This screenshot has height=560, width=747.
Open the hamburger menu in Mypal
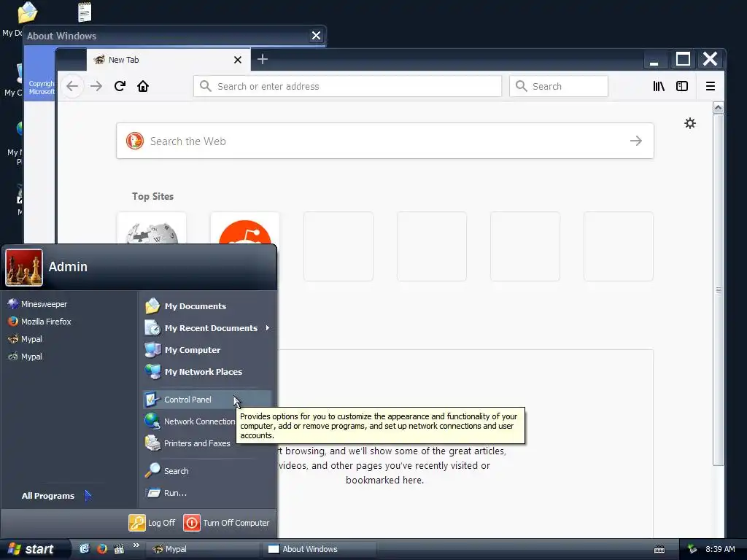[711, 86]
